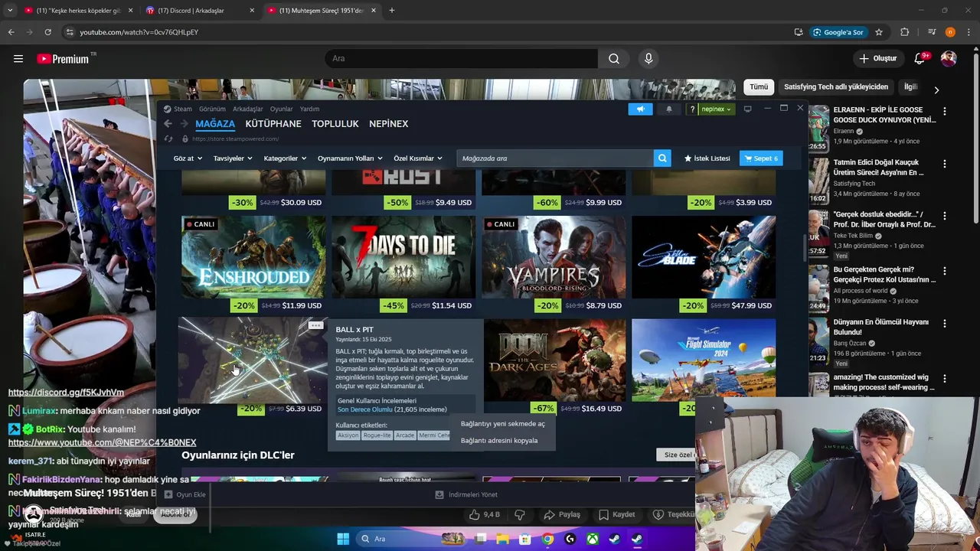
Task: Select Bağlantı adresini kopyala
Action: [499, 441]
